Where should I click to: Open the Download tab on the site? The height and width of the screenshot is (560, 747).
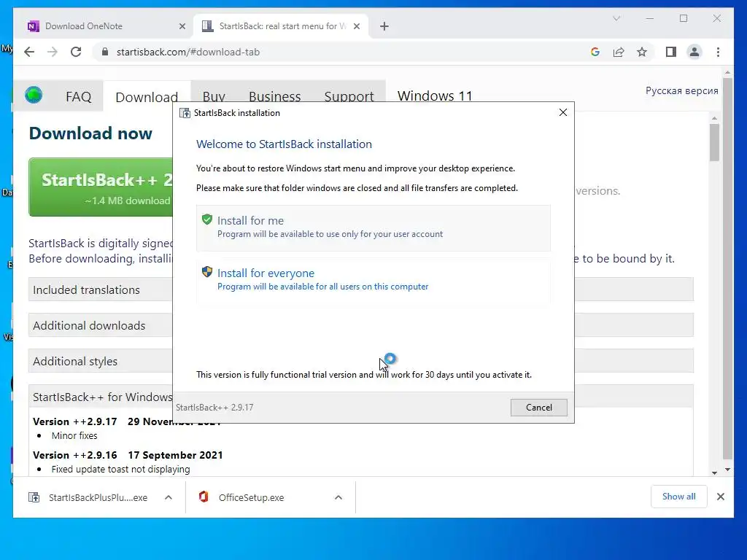tap(146, 97)
